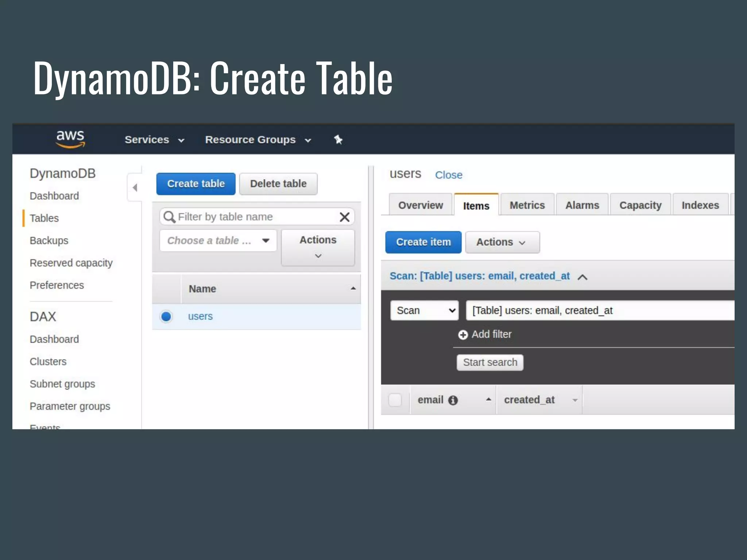Click the plus icon beside Add filter
This screenshot has width=747, height=560.
pyautogui.click(x=463, y=335)
